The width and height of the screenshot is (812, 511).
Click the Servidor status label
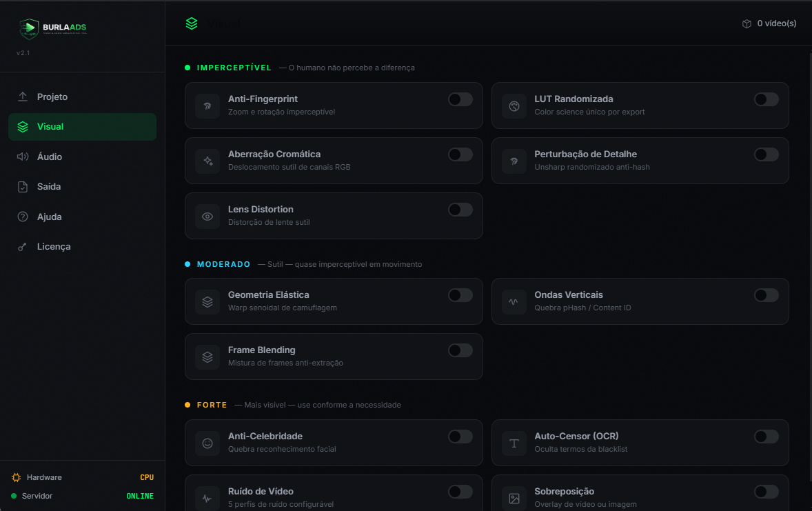point(37,497)
